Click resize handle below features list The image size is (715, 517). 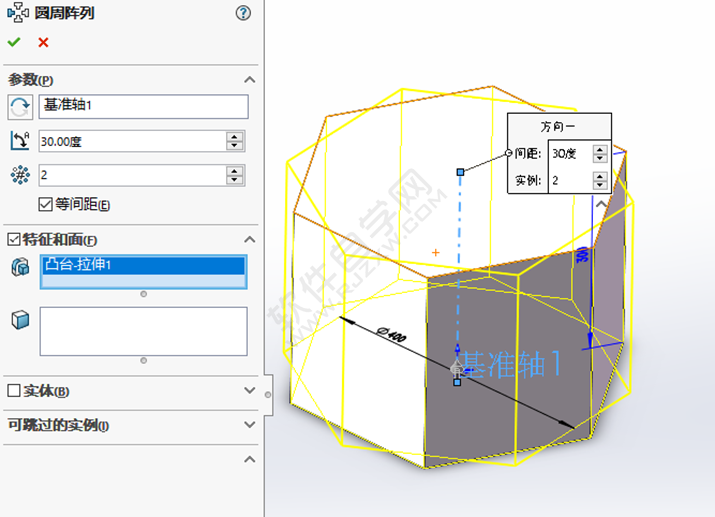(144, 294)
